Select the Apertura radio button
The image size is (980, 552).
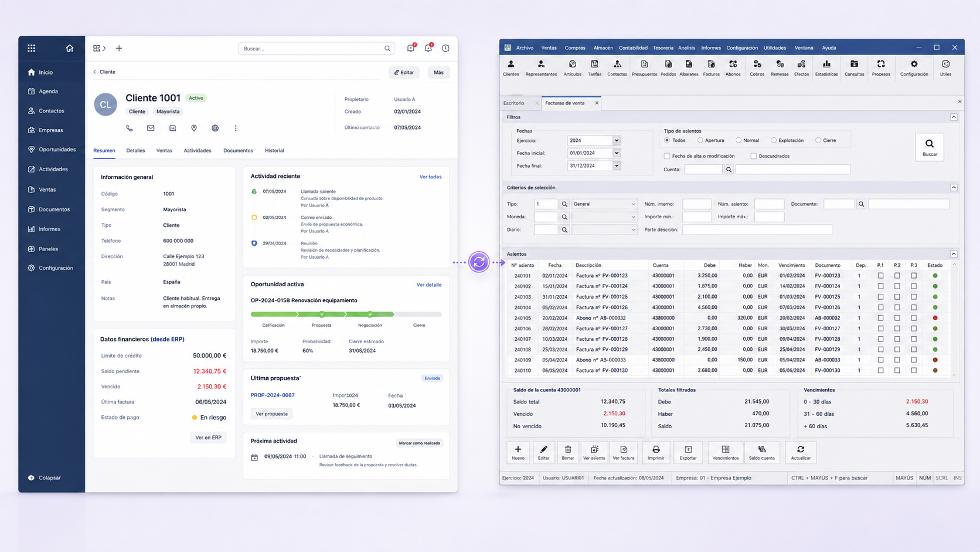point(700,140)
